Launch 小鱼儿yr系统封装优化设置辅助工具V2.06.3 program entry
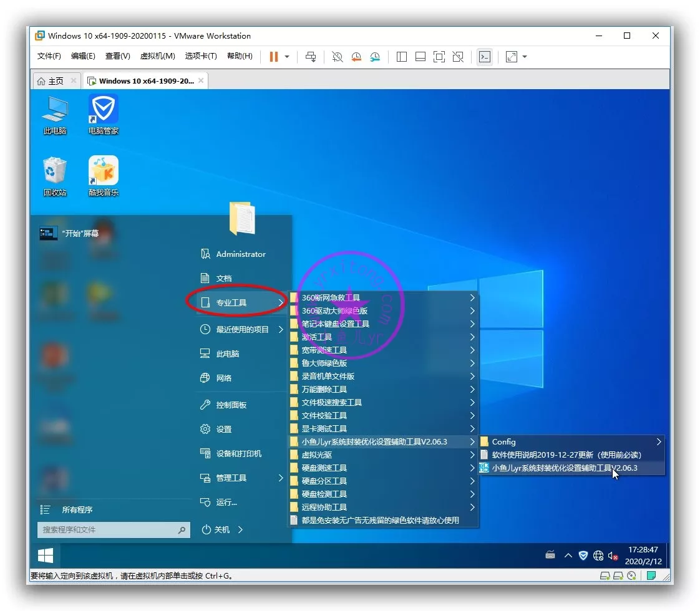 coord(564,468)
